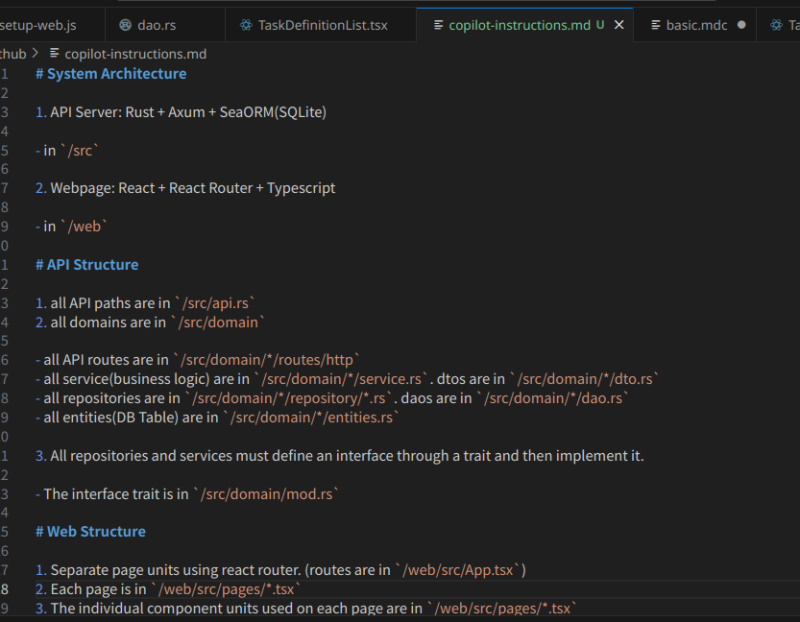This screenshot has width=800, height=622.
Task: Click the React icon on the rightmost tab
Action: point(775,25)
